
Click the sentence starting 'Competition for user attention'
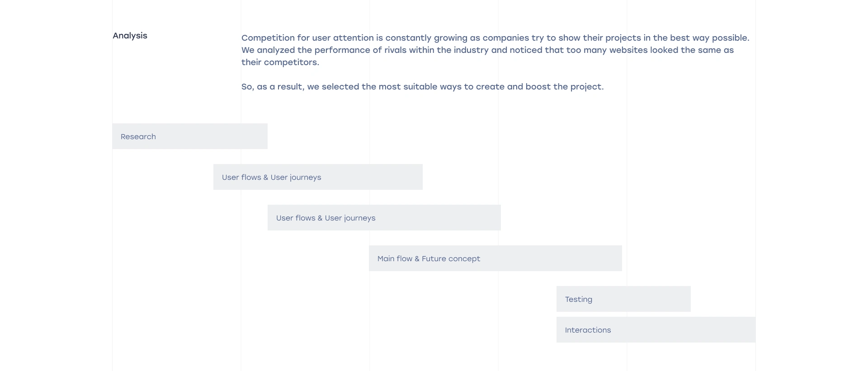pyautogui.click(x=495, y=38)
